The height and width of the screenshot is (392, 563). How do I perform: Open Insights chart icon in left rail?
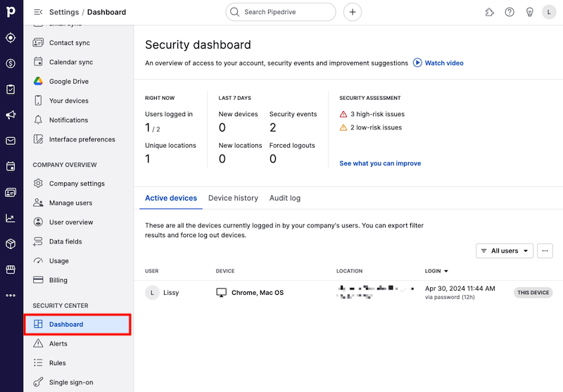point(11,218)
